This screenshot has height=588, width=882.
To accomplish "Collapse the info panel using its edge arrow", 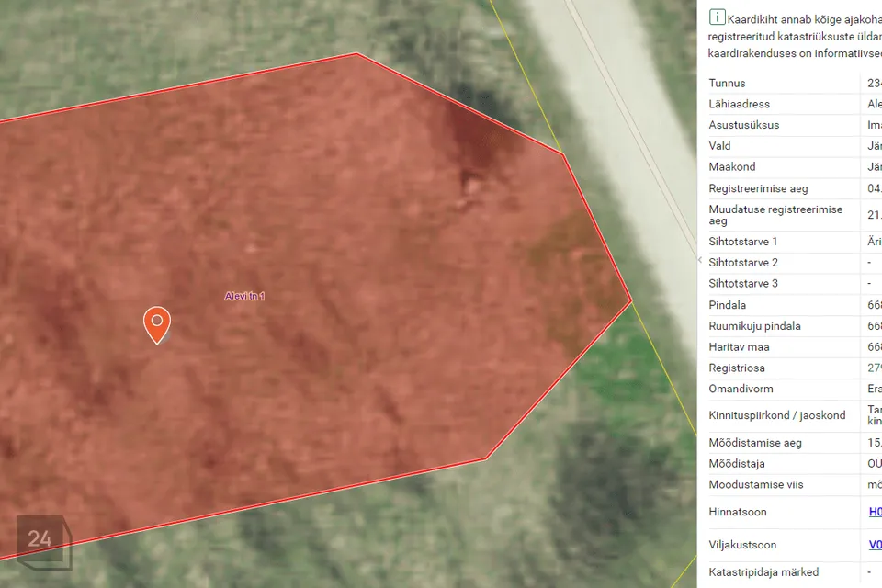I will click(699, 260).
